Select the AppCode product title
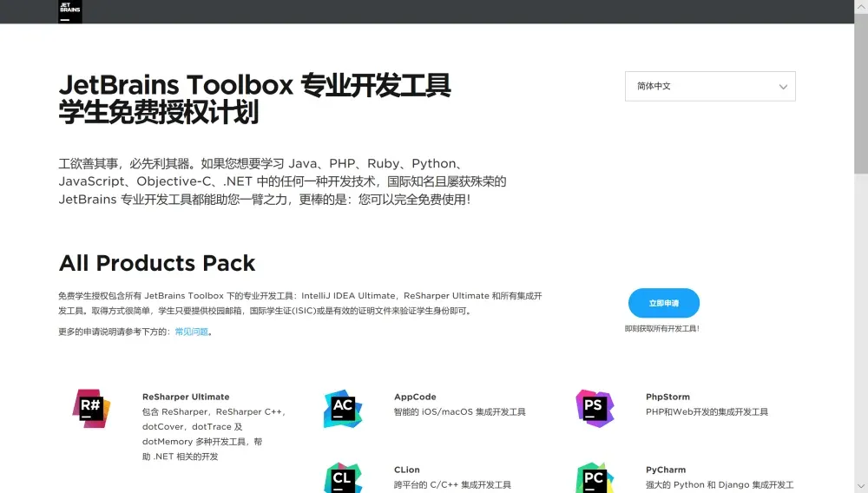 [415, 397]
